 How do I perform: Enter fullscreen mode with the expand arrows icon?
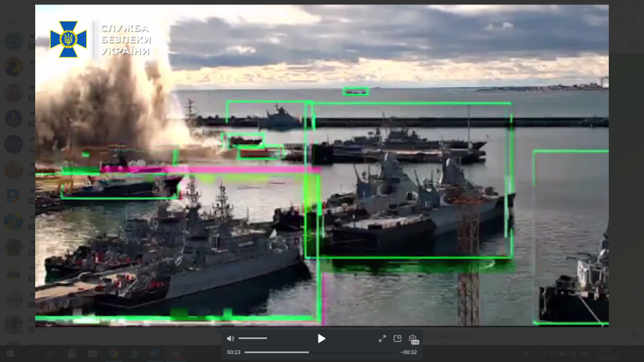(382, 339)
